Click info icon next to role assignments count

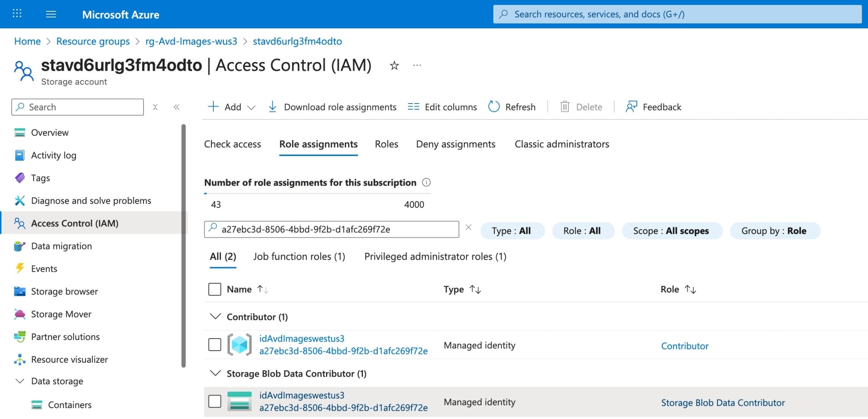click(x=426, y=182)
